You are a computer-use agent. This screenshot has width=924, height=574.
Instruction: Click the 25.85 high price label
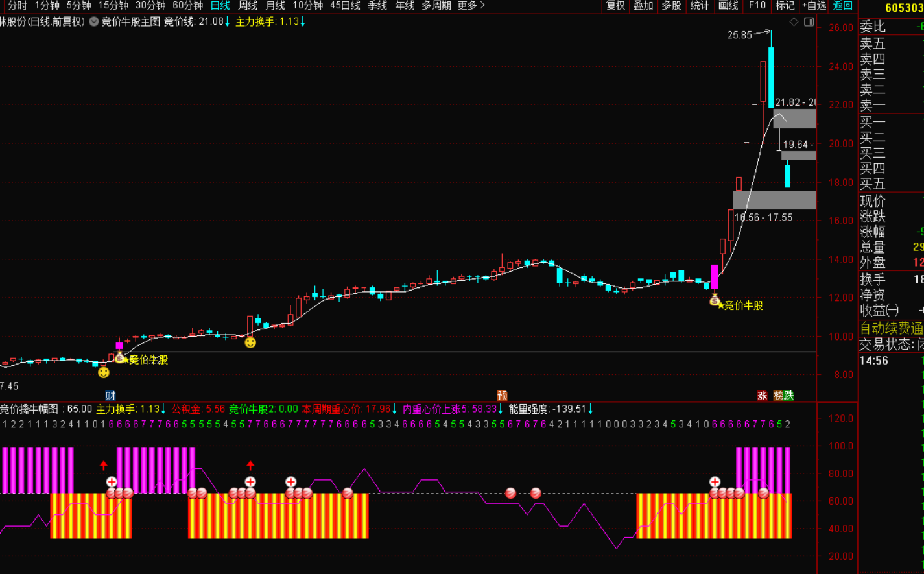(x=739, y=35)
